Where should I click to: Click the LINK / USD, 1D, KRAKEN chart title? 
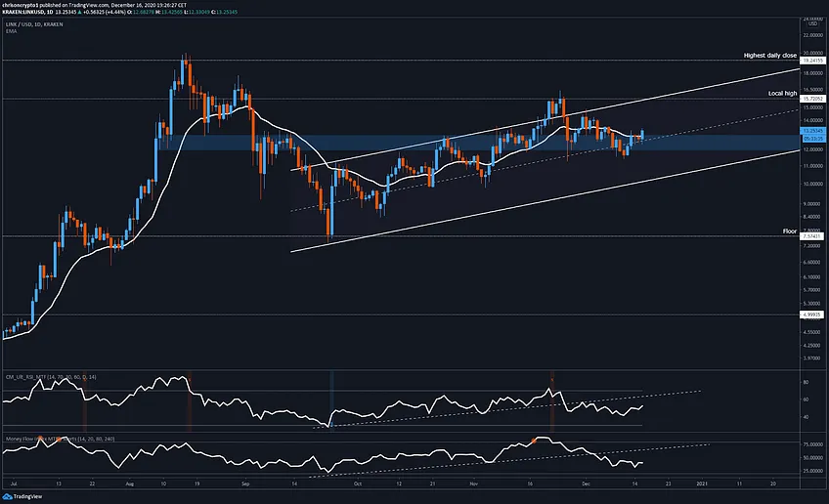[x=34, y=24]
